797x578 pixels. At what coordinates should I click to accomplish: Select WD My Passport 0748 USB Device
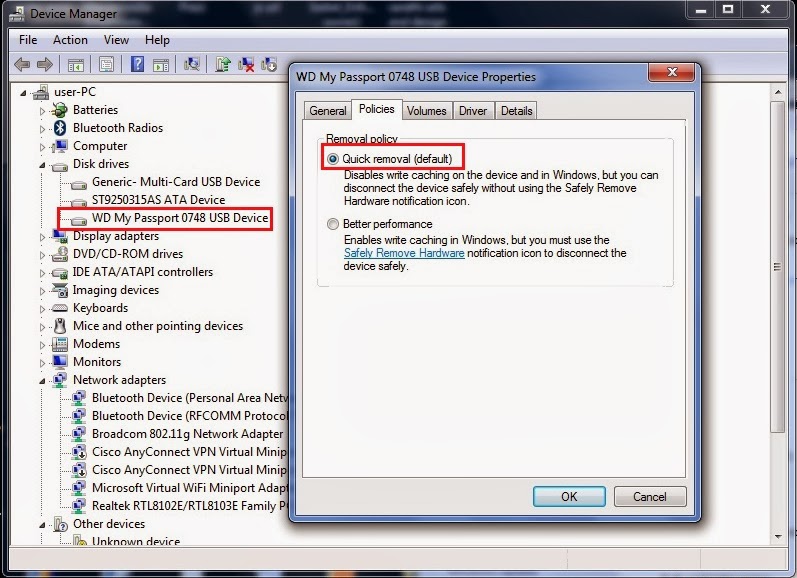tap(180, 218)
